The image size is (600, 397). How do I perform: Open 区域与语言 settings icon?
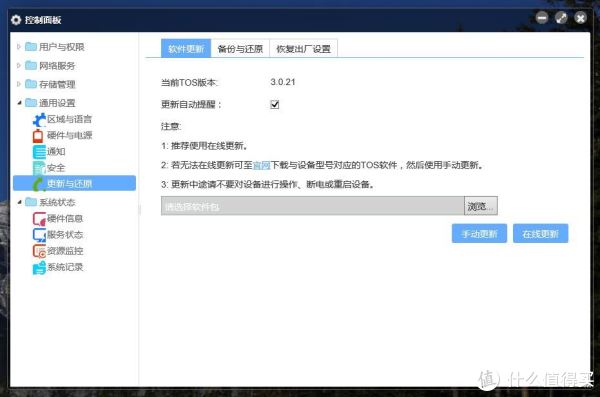39,119
